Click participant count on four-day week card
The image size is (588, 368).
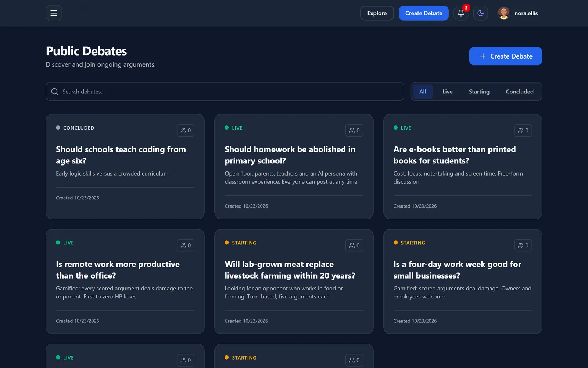point(523,245)
